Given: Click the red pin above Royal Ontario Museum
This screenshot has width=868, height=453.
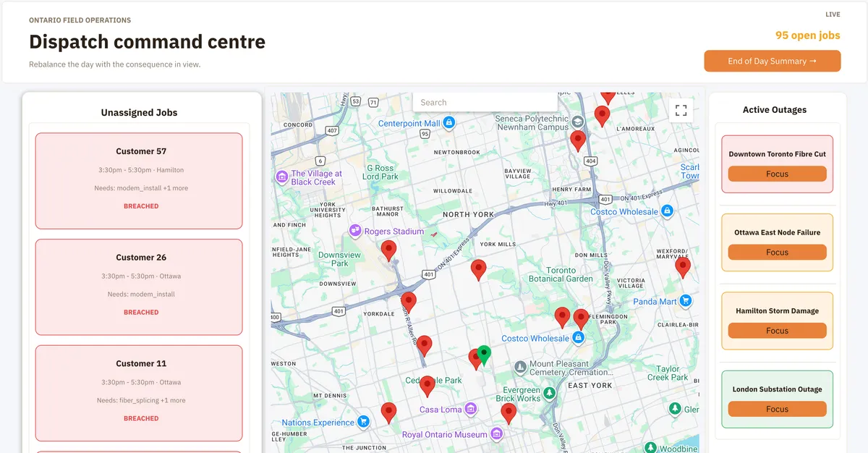Looking at the screenshot, I should (509, 413).
